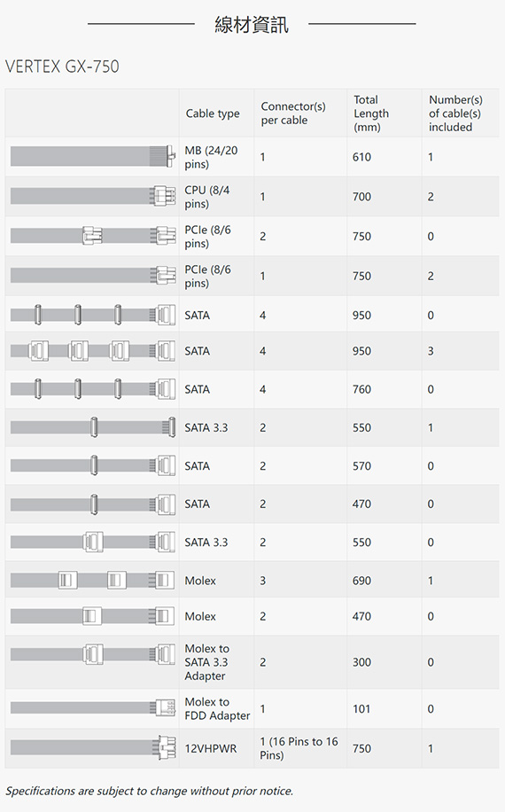
Task: Click the 12VHPWR cable type label
Action: [x=211, y=748]
